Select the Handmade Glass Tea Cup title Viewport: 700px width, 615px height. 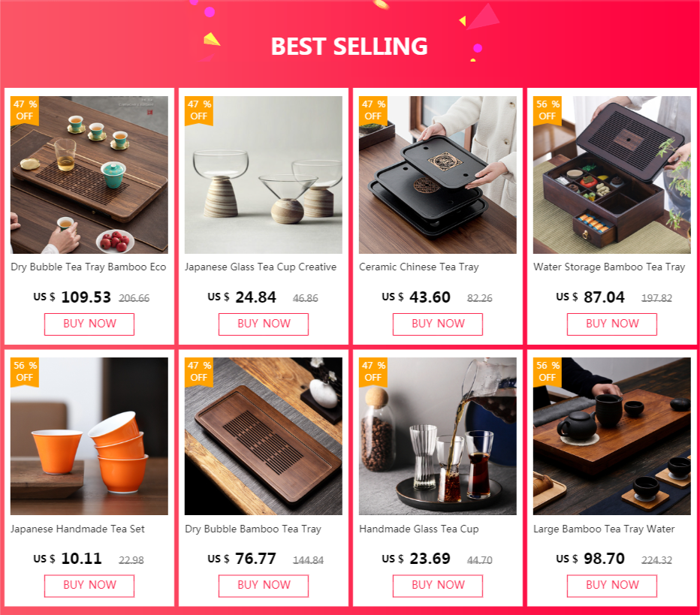419,529
